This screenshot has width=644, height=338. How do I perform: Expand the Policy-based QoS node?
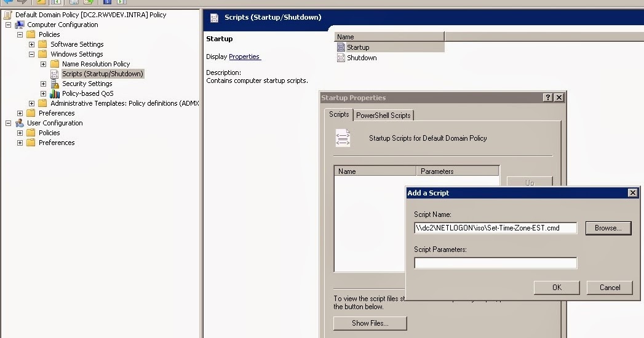[x=43, y=93]
